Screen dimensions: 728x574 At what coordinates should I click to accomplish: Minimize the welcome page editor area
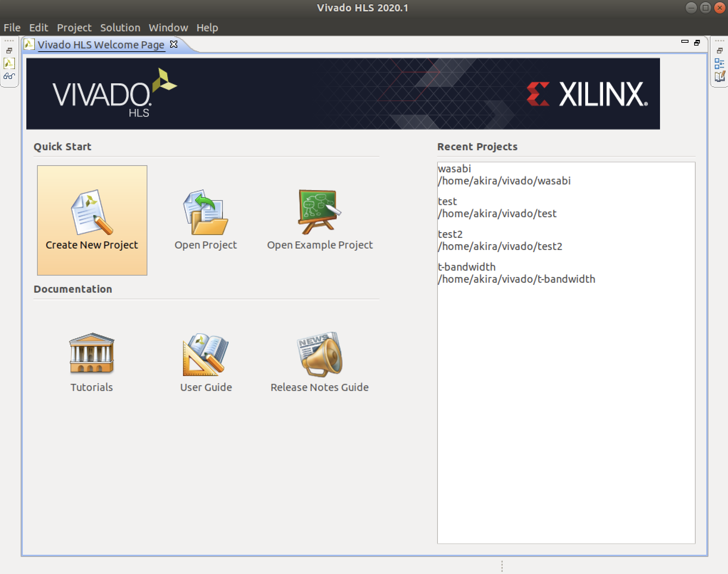[685, 42]
